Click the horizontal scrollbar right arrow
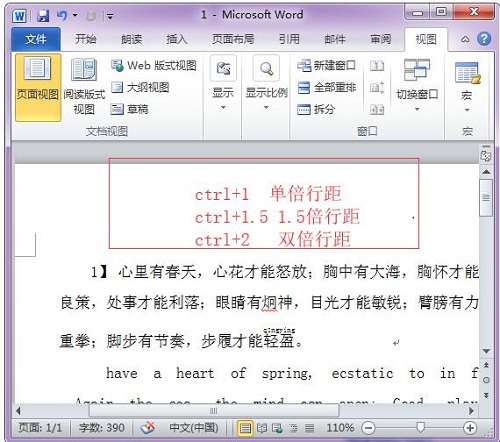500x442 pixels. click(x=471, y=411)
